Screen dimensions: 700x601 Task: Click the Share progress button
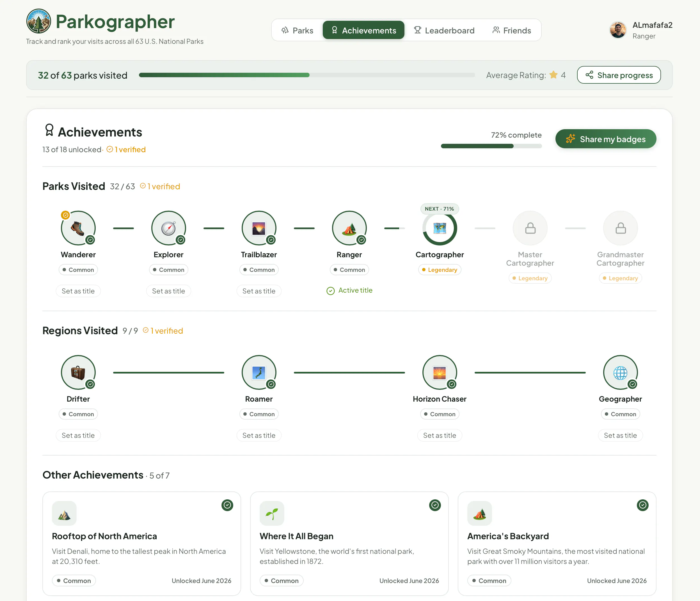[619, 75]
